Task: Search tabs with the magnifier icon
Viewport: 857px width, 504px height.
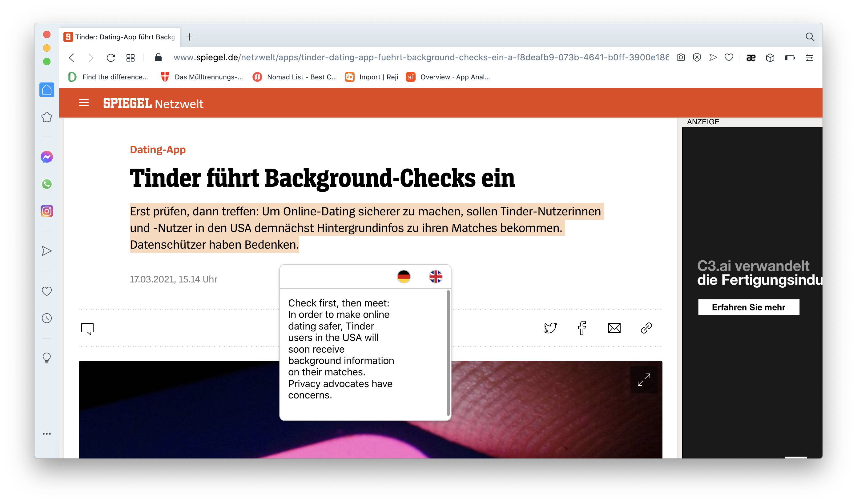Action: pyautogui.click(x=810, y=37)
